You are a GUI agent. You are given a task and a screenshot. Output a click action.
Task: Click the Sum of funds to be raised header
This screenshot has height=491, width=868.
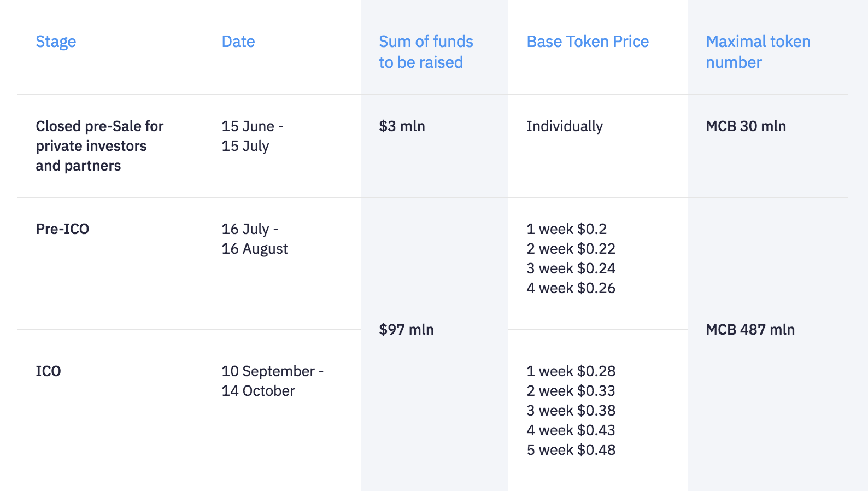click(426, 52)
